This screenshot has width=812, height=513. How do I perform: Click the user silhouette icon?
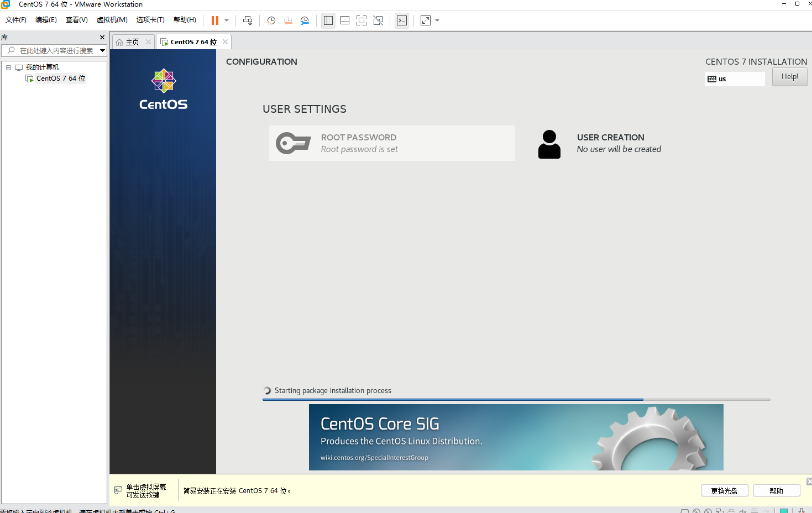coord(549,144)
